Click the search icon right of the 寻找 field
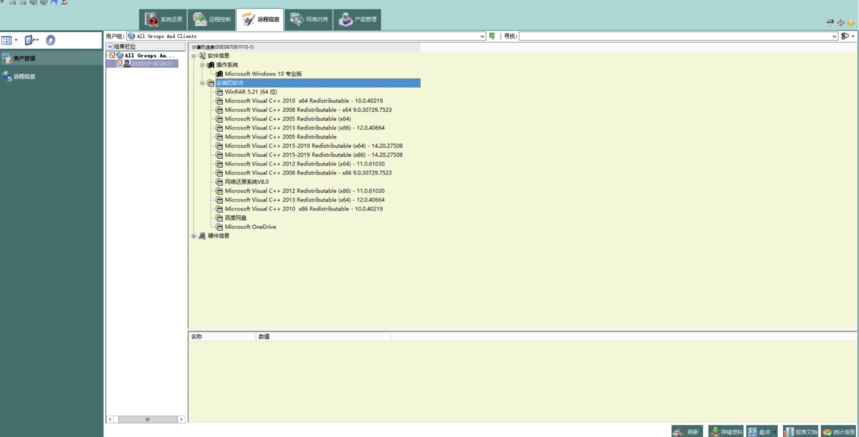This screenshot has width=859, height=437. click(845, 36)
